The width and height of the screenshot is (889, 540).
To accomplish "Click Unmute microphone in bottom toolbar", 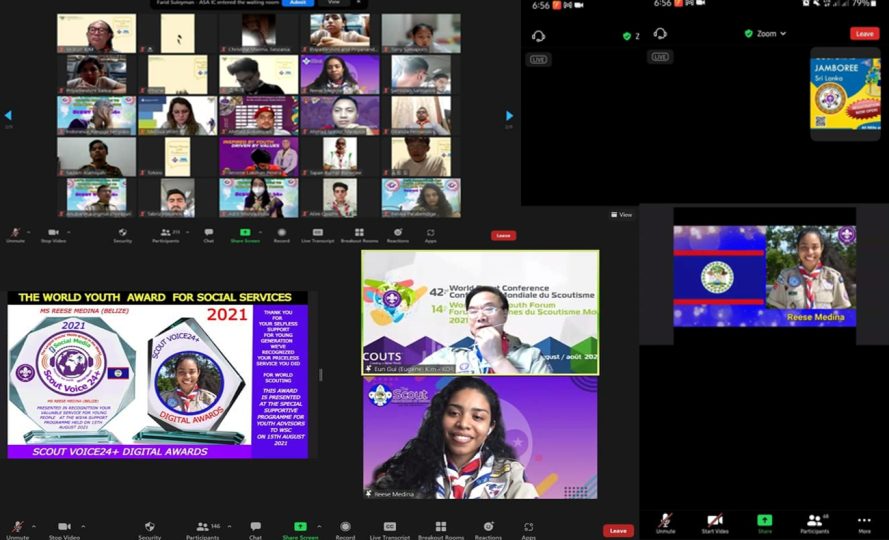I will point(18,530).
